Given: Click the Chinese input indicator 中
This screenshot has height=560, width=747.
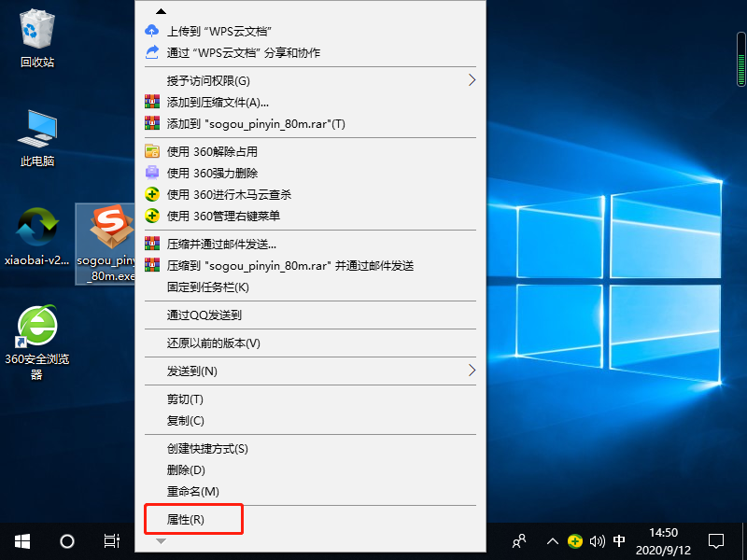Looking at the screenshot, I should point(620,541).
